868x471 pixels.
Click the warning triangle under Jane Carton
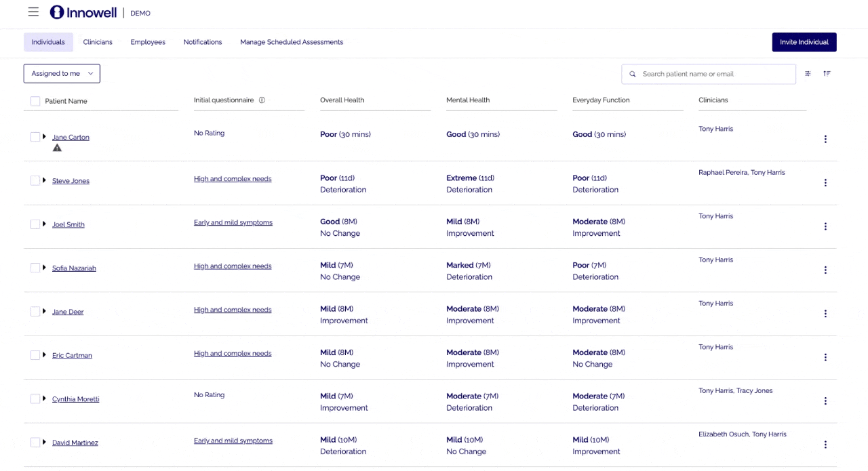(57, 148)
